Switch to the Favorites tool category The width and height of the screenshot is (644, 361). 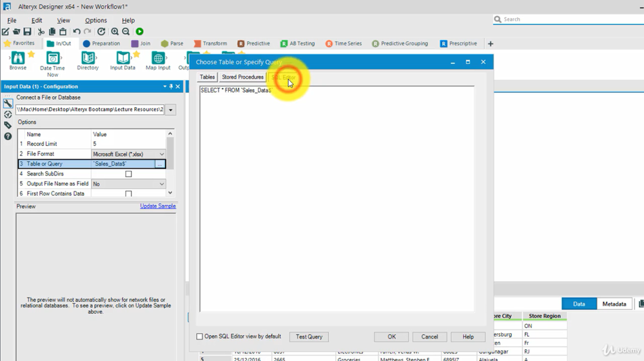coord(19,43)
